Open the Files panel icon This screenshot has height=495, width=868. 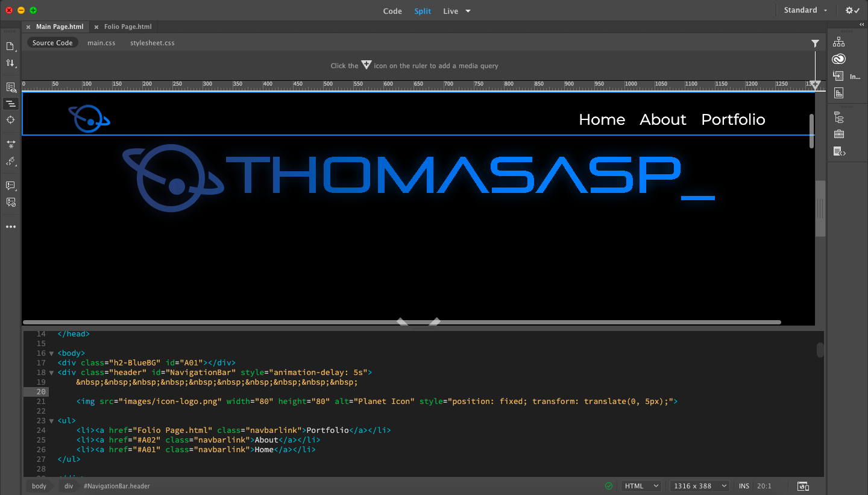tap(838, 42)
